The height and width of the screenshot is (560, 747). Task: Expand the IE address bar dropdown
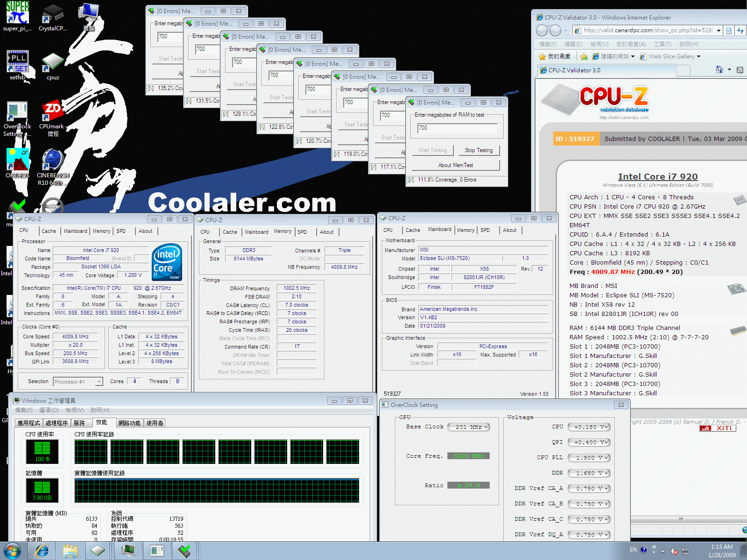point(719,31)
